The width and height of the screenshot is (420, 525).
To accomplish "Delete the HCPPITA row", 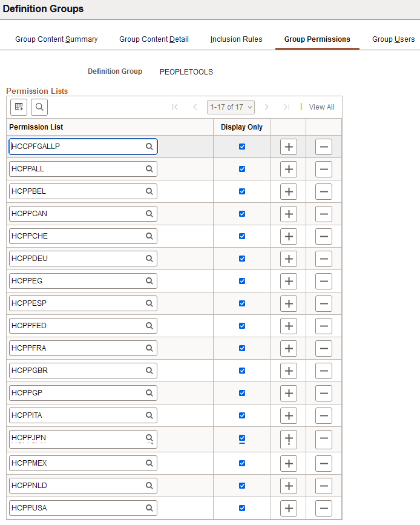I will [x=324, y=415].
